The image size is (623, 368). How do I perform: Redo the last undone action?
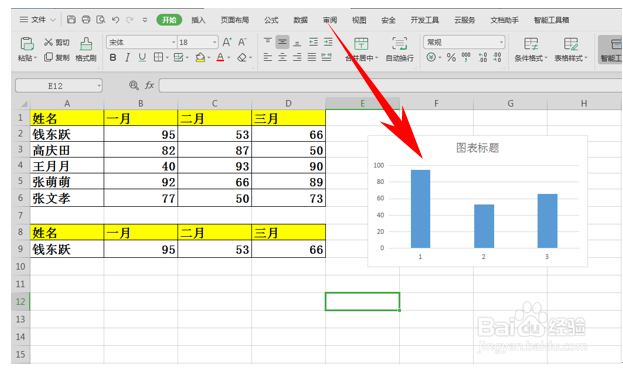coord(130,19)
